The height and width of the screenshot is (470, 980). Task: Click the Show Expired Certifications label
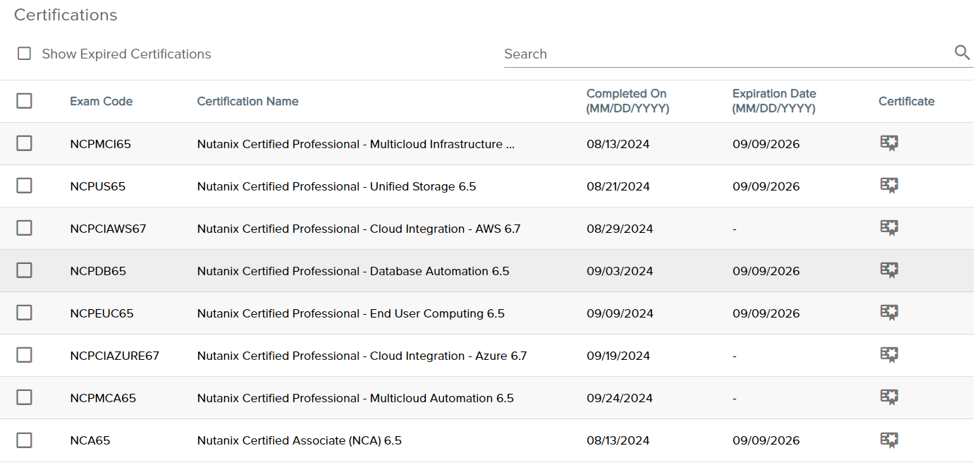point(126,54)
